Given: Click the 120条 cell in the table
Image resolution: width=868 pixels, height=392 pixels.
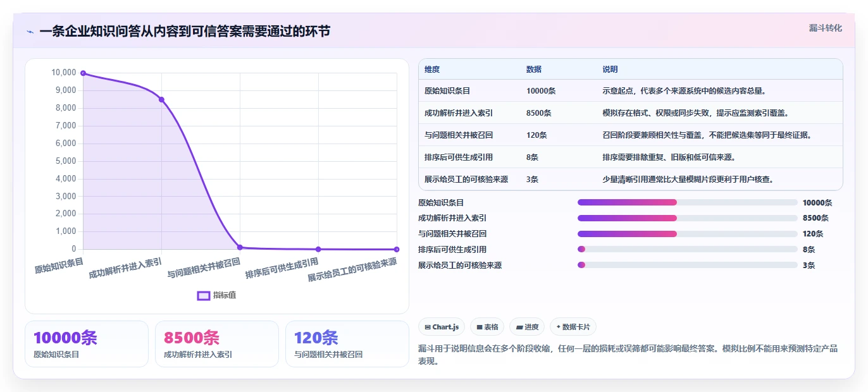Looking at the screenshot, I should 536,135.
